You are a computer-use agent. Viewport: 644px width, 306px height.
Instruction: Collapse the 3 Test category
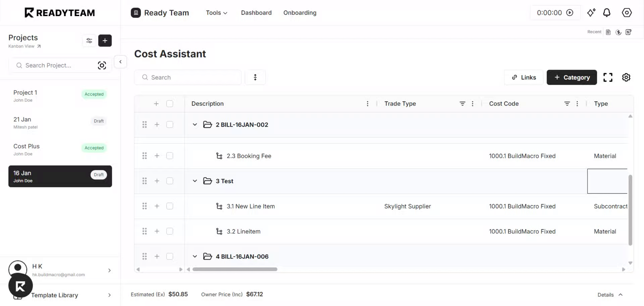tap(195, 181)
